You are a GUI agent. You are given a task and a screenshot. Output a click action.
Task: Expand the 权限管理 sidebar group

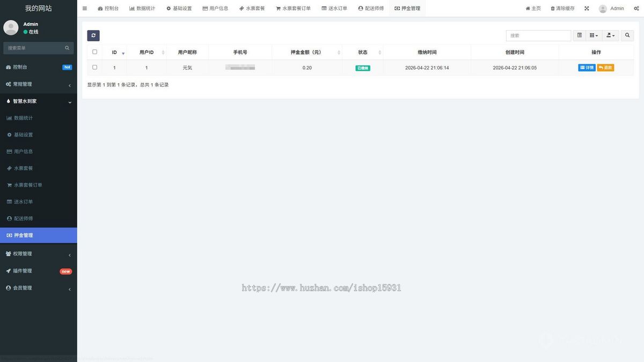(x=39, y=254)
